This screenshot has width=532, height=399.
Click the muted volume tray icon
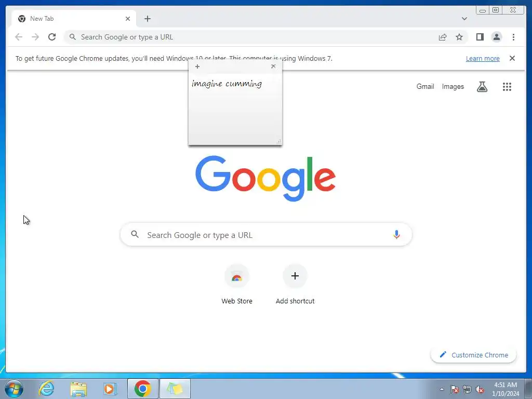[480, 389]
